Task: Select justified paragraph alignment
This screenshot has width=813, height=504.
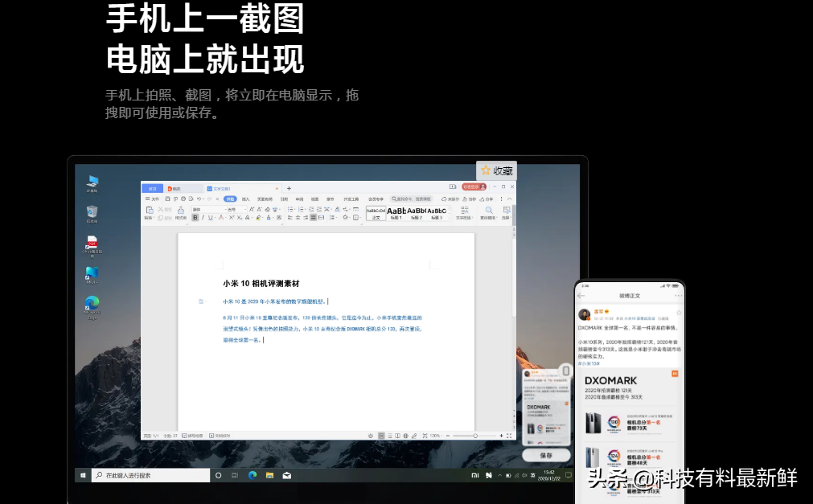Action: [313, 217]
